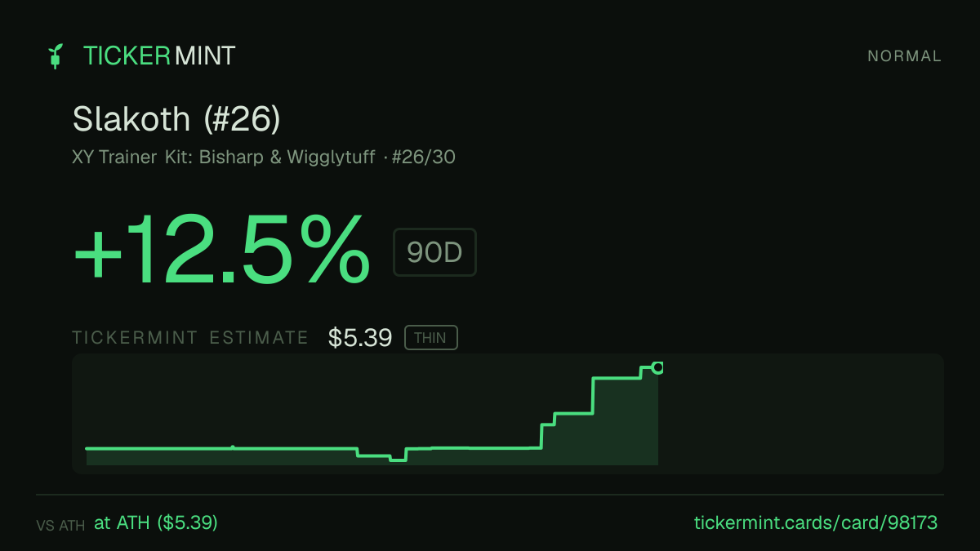Click the empty right area of chart panel

click(x=800, y=413)
